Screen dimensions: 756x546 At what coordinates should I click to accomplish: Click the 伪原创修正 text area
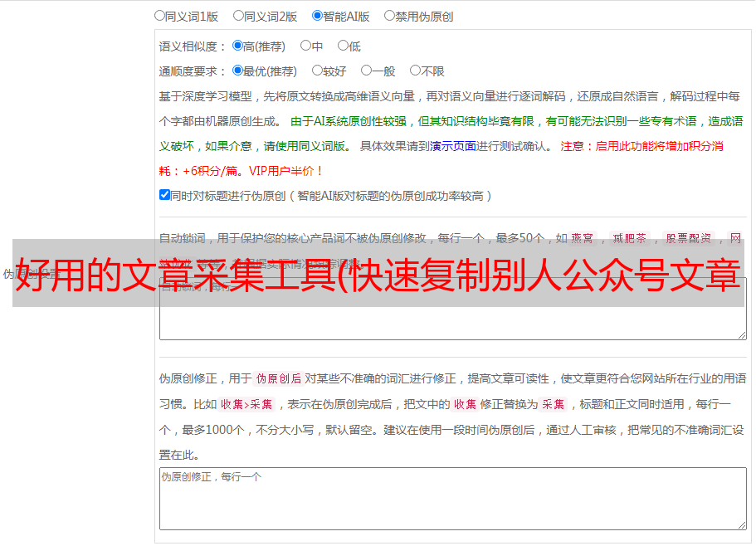click(x=453, y=499)
